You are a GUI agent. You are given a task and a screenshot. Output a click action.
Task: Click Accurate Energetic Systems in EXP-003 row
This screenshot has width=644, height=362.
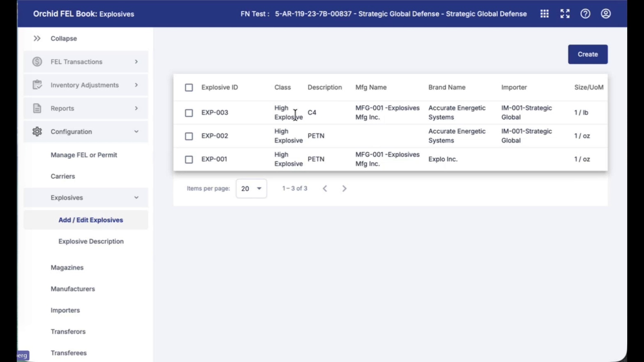tap(457, 112)
